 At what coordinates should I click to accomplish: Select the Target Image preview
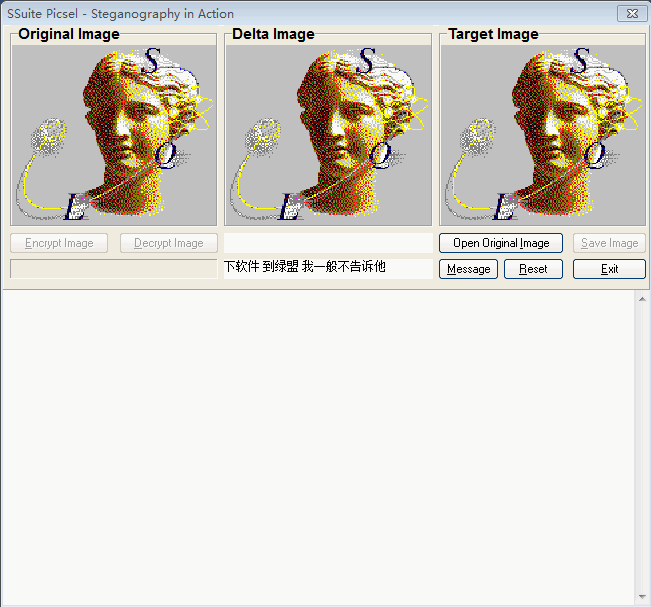tap(543, 135)
